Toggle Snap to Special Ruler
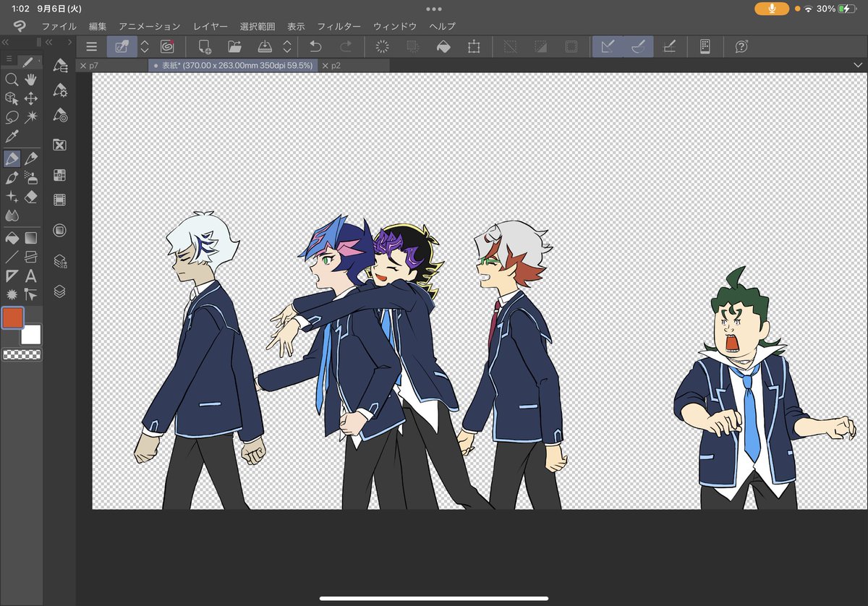868x606 pixels. coord(638,47)
